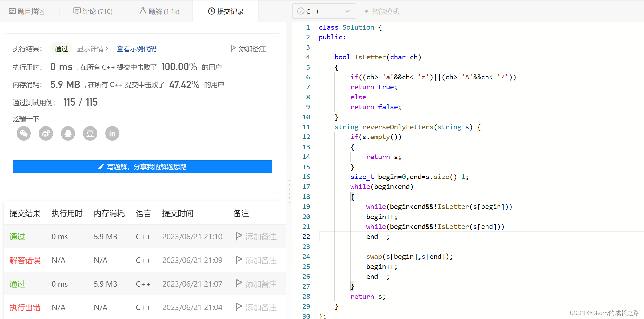
Task: Share result via WeChat icon
Action: 24,134
